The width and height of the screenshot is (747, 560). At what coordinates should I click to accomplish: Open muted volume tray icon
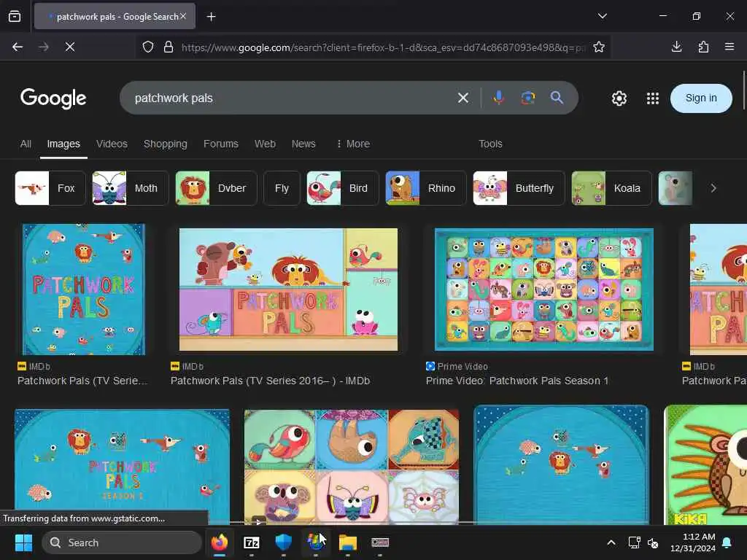point(653,542)
